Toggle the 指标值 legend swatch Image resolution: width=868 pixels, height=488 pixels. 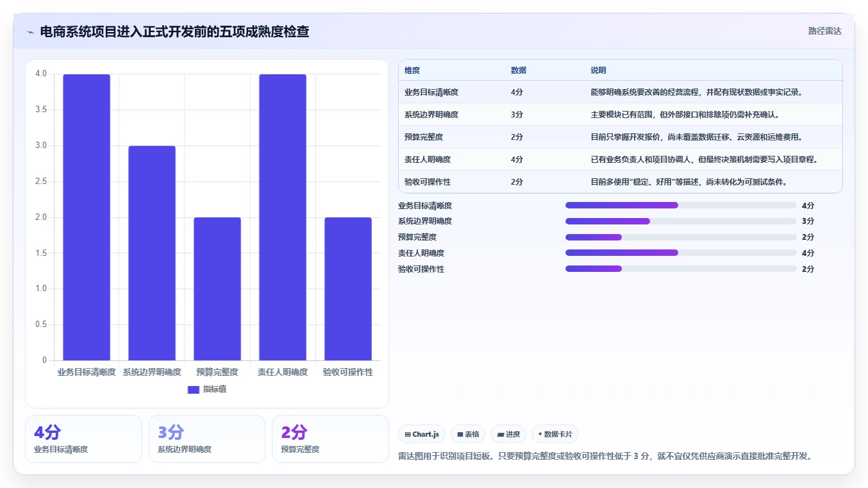click(194, 389)
